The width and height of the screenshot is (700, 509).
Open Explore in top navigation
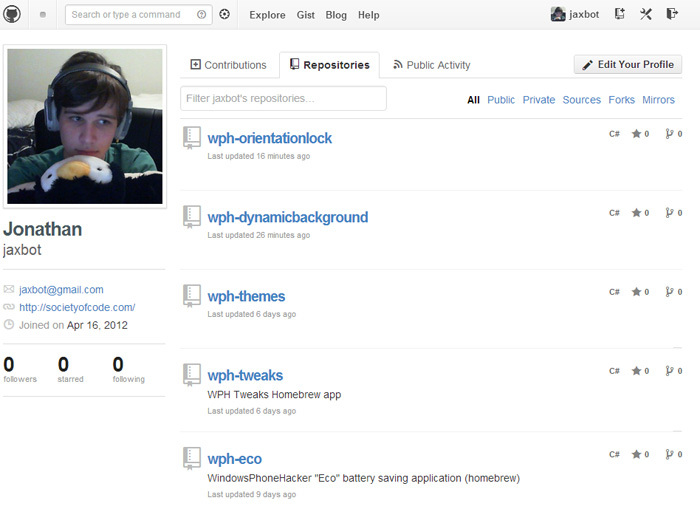pyautogui.click(x=267, y=15)
